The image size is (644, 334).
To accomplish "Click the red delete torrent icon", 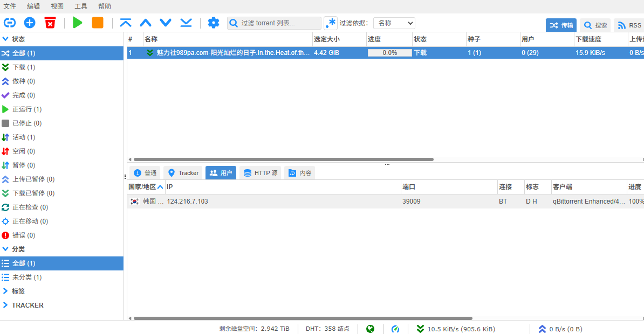I will click(x=50, y=23).
